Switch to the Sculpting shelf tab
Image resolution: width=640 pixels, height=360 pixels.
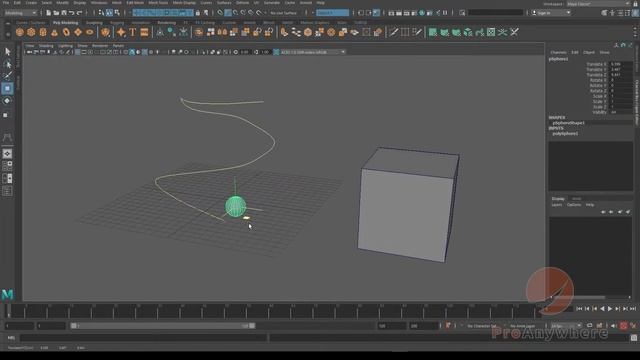[x=94, y=23]
